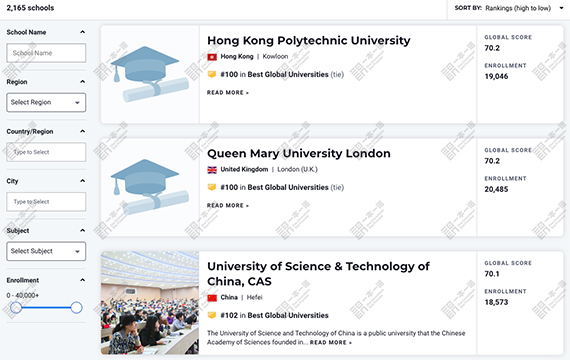Viewport: 570px width, 360px height.
Task: Click Queen Mary graduation cap placeholder image
Action: pos(150,187)
